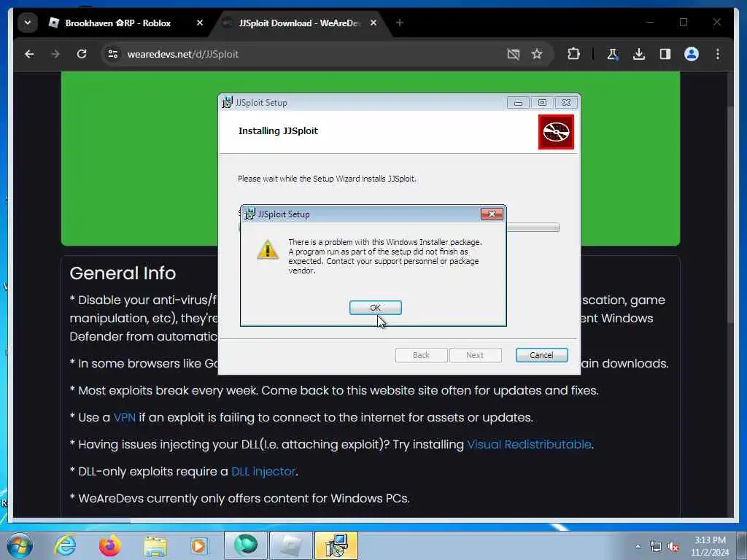
Task: Click 'WeAreDevs currently only offers content' line
Action: [239, 499]
